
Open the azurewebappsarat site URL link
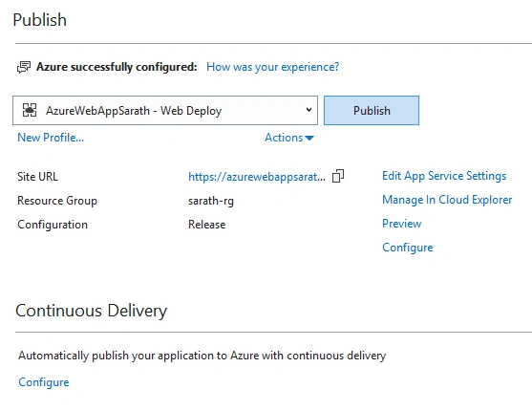tap(257, 177)
